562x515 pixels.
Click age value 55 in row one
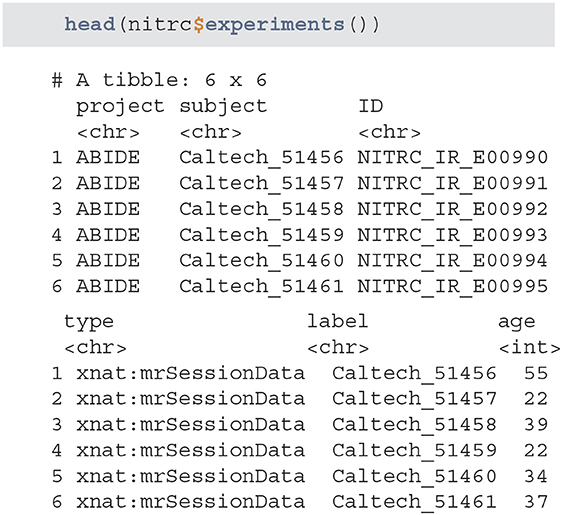point(536,373)
